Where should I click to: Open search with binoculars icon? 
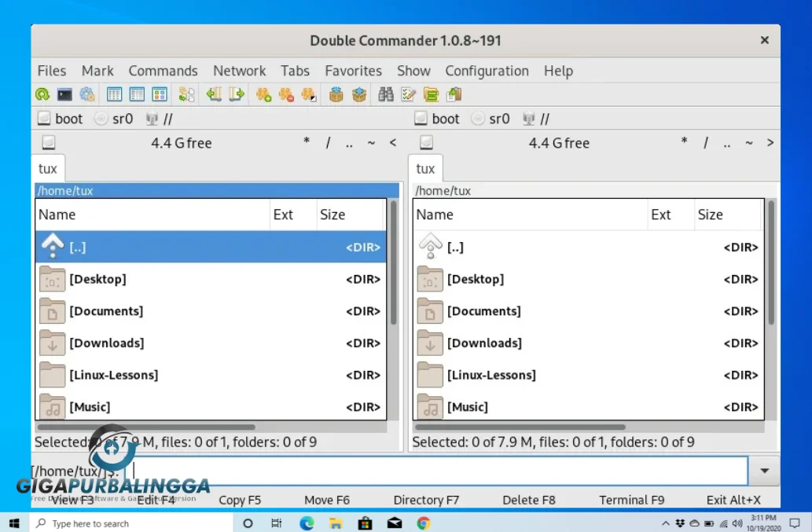[386, 94]
